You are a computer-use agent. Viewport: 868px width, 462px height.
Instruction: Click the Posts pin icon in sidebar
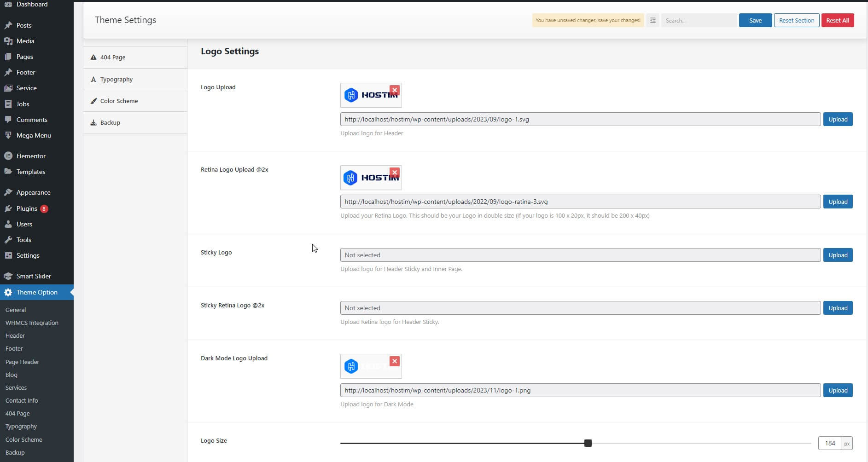click(8, 25)
